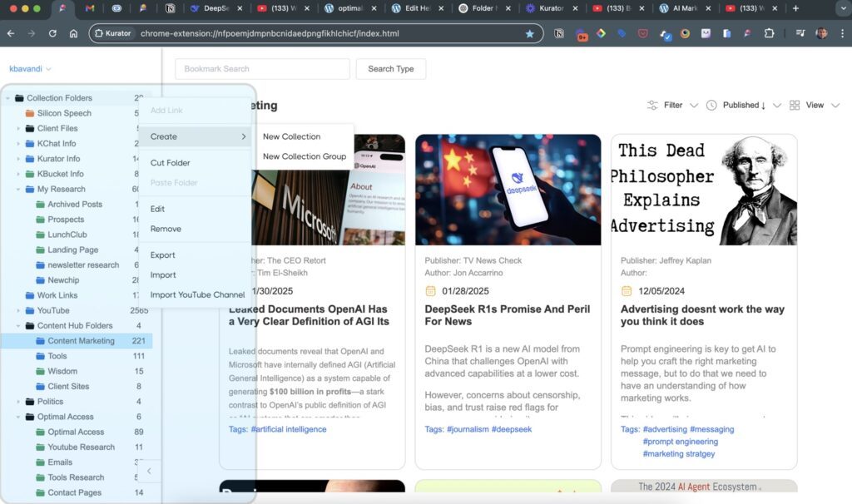852x504 pixels.
Task: Click the new tab plus button
Action: pyautogui.click(x=795, y=8)
